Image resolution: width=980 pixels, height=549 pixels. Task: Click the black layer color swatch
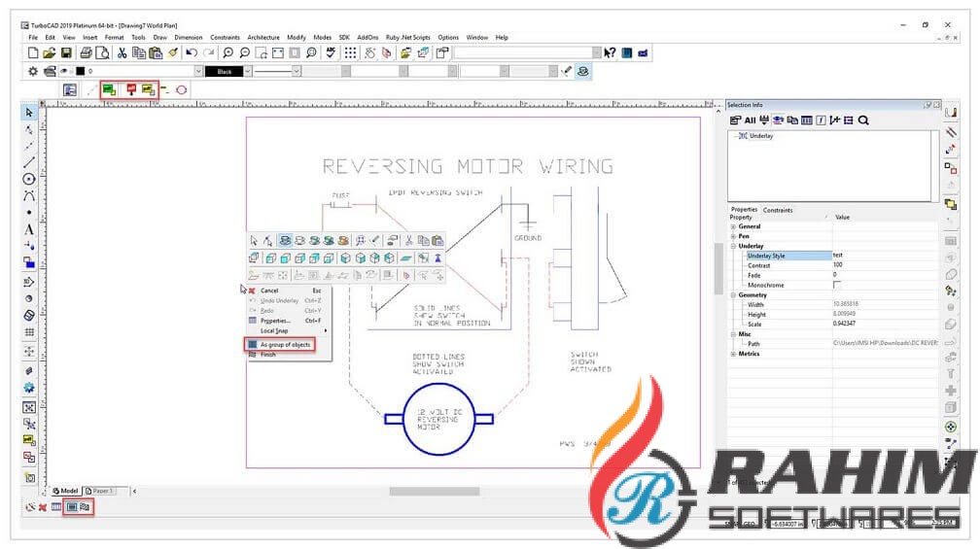[80, 71]
